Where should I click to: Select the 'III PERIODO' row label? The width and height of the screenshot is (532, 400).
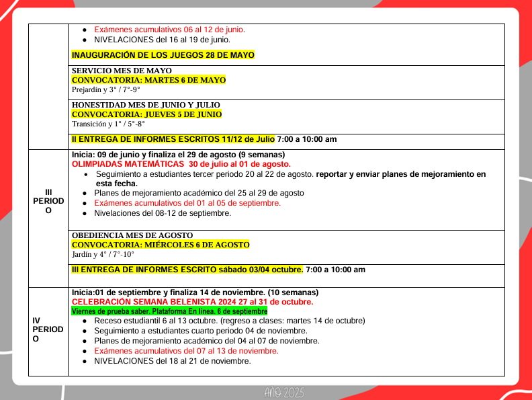(48, 201)
